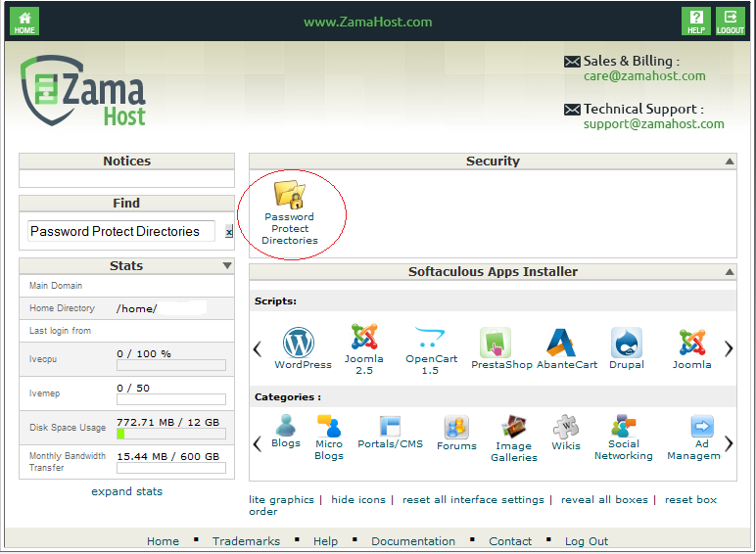Select the Joomla 2.5 script icon

364,337
